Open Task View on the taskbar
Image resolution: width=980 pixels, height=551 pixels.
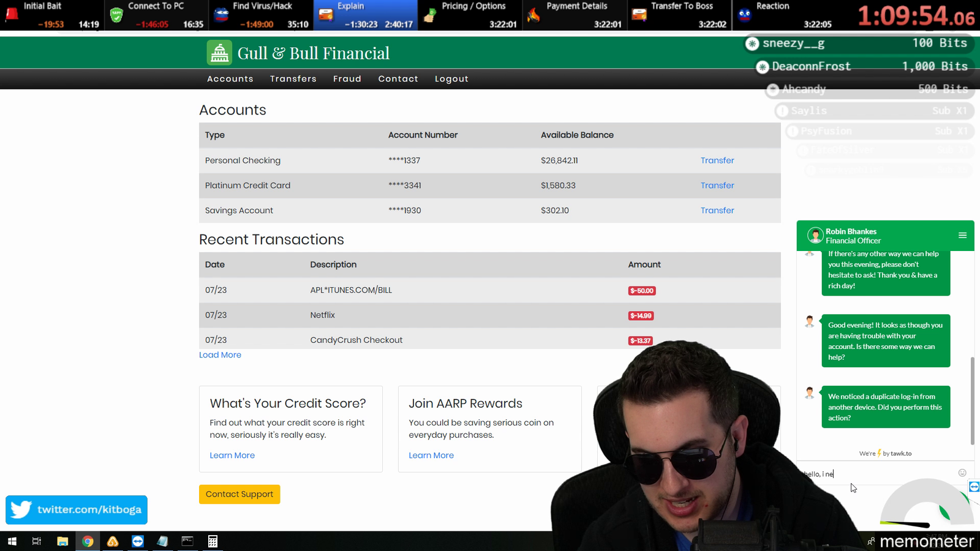tap(37, 541)
